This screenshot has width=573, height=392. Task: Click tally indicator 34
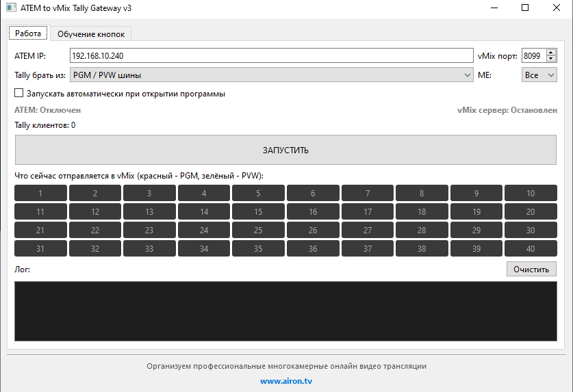(204, 249)
